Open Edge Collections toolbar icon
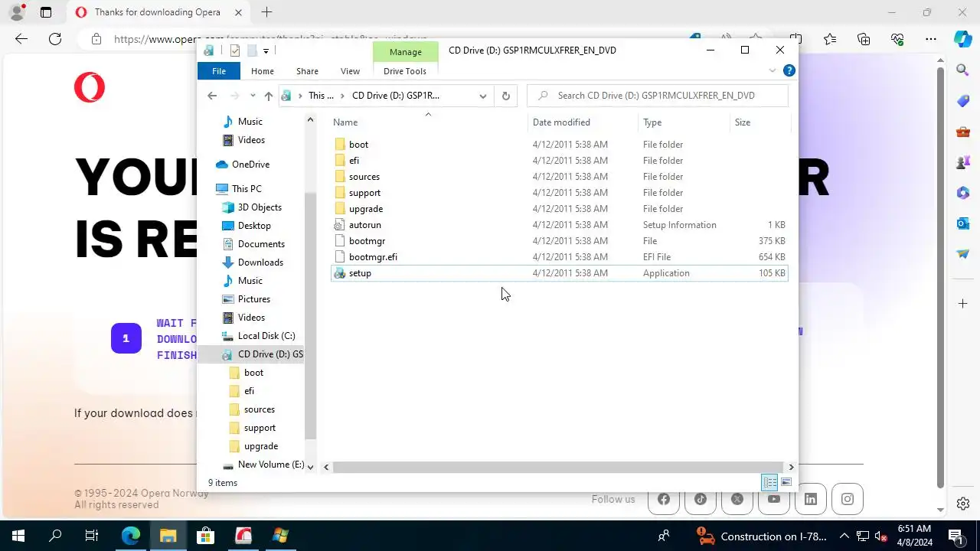Image resolution: width=980 pixels, height=551 pixels. click(x=864, y=39)
